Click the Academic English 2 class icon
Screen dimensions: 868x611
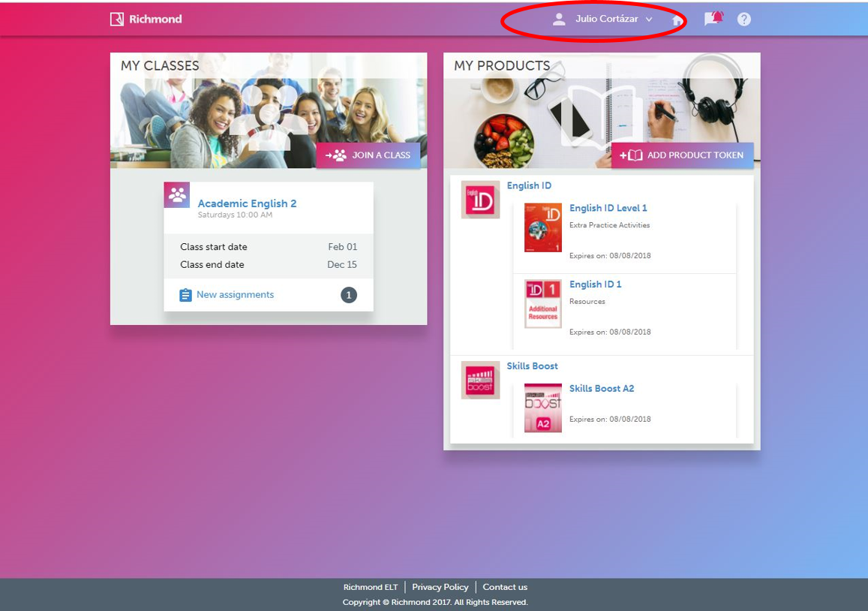click(177, 195)
